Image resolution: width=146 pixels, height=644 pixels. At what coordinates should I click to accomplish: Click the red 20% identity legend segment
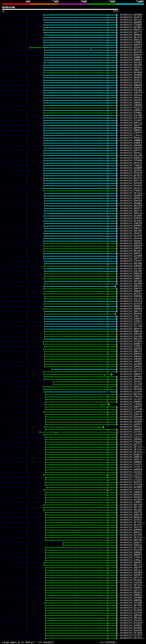coord(16,4)
